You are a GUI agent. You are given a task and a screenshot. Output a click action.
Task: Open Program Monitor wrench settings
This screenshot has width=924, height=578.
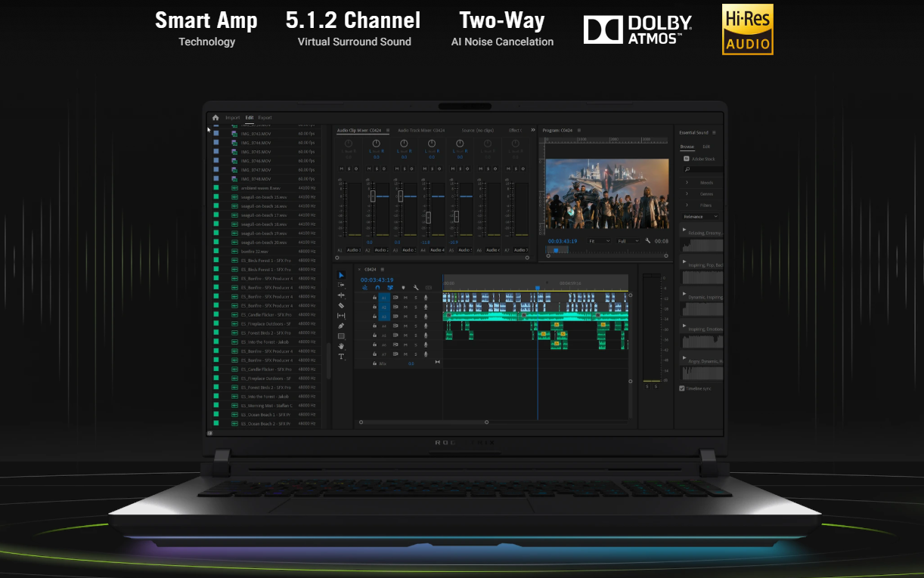click(648, 241)
